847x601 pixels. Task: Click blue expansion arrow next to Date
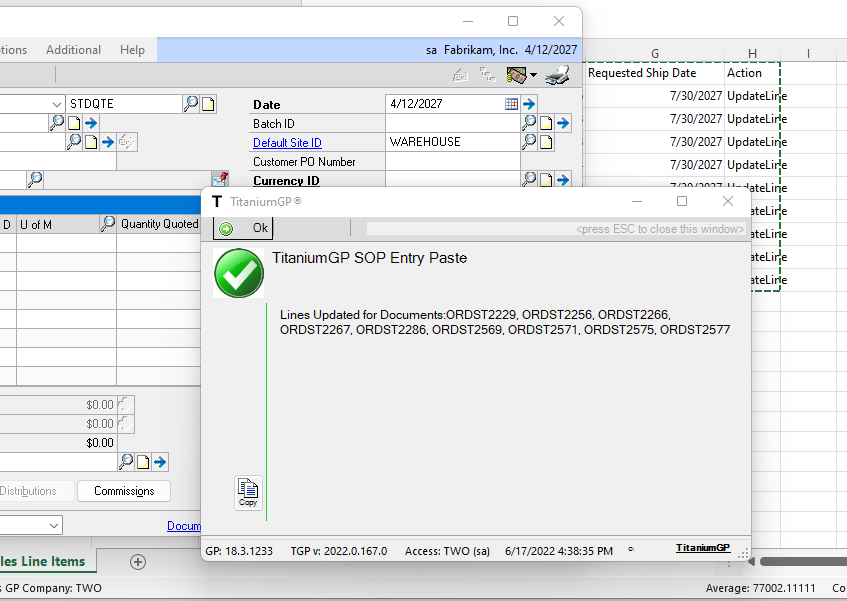[x=529, y=104]
